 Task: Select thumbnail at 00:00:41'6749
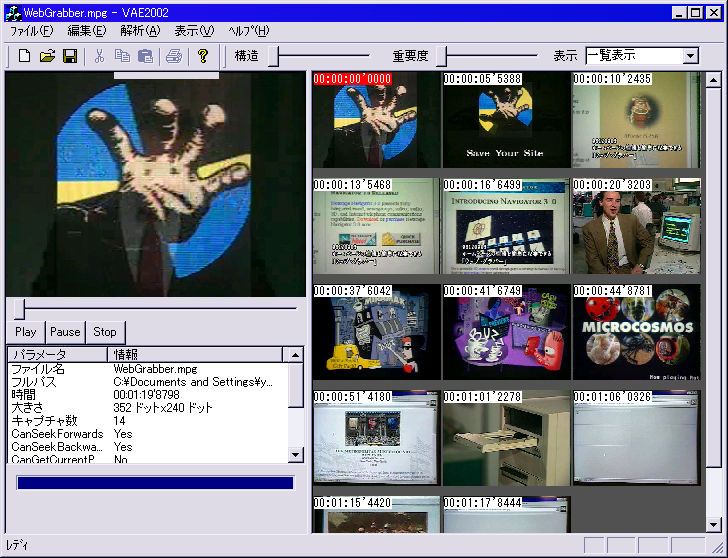click(507, 332)
